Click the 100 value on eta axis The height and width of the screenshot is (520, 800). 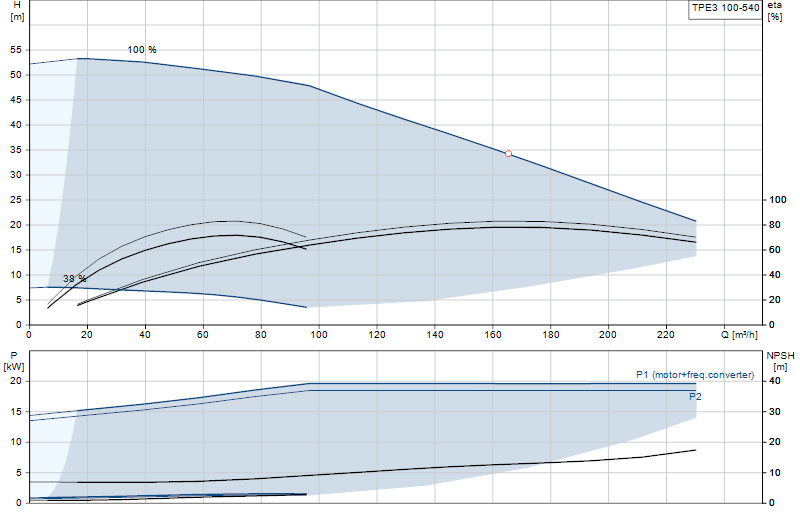pyautogui.click(x=778, y=200)
